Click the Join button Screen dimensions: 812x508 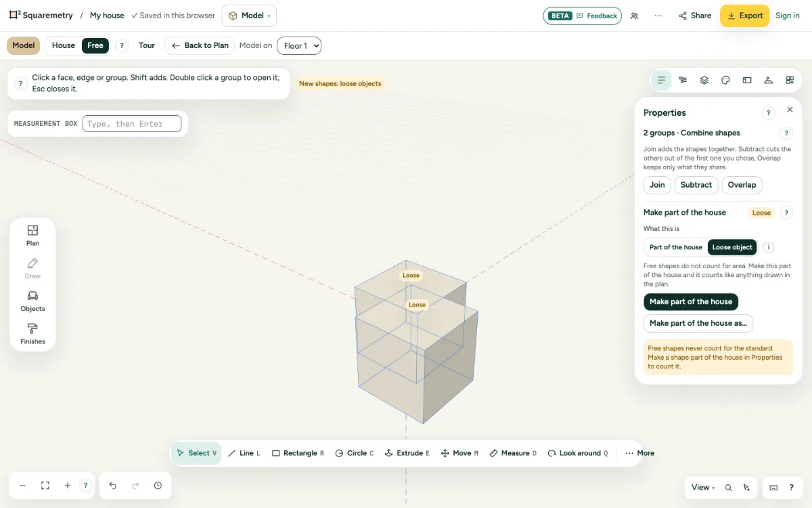click(657, 185)
